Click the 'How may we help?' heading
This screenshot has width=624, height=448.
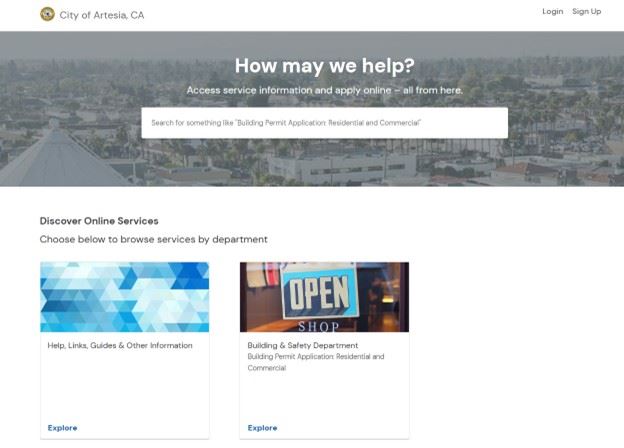(x=324, y=66)
